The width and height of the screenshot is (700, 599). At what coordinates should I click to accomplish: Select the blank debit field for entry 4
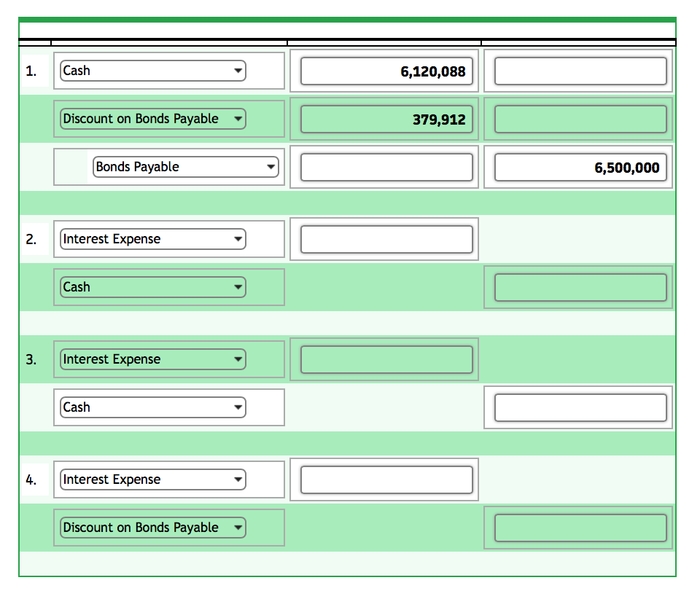(386, 479)
